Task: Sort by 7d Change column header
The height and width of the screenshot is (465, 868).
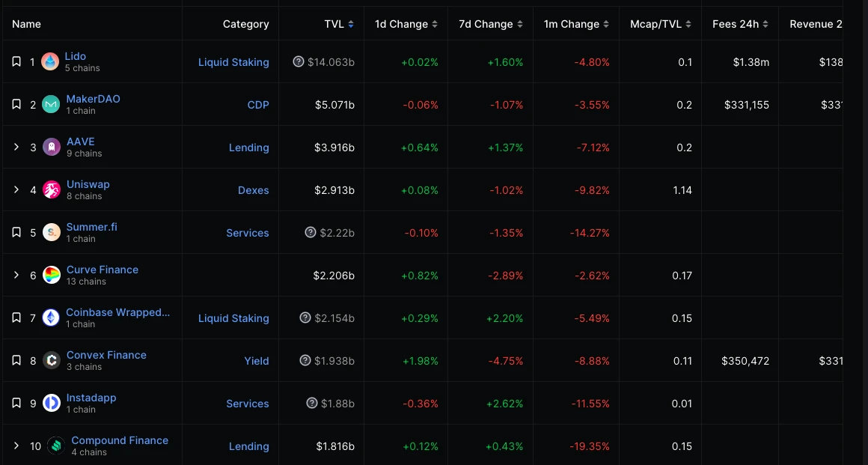Action: click(x=490, y=24)
